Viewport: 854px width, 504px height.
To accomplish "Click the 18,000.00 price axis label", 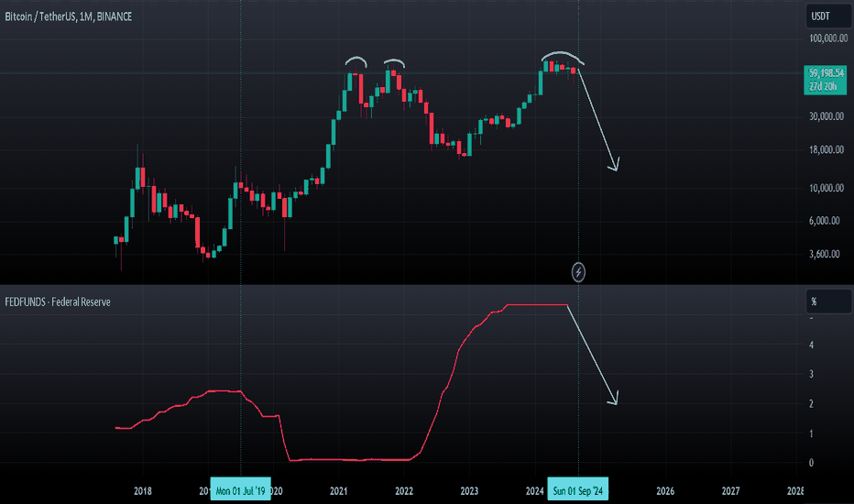I will [x=827, y=150].
